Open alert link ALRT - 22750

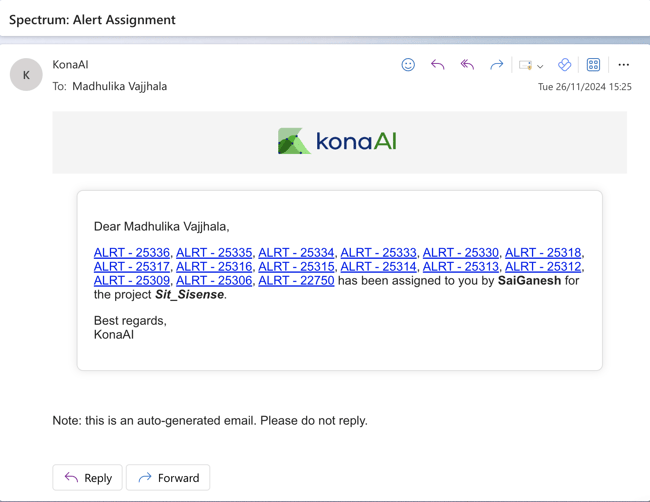[x=296, y=281]
